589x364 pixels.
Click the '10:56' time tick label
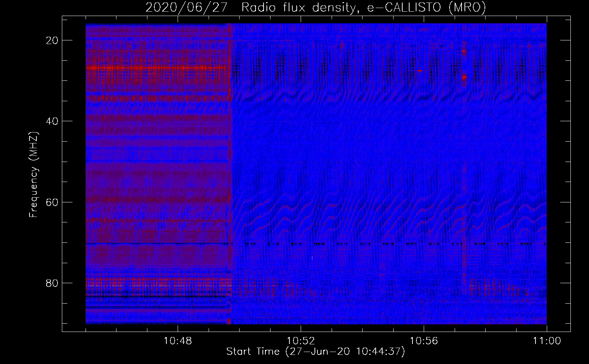424,341
